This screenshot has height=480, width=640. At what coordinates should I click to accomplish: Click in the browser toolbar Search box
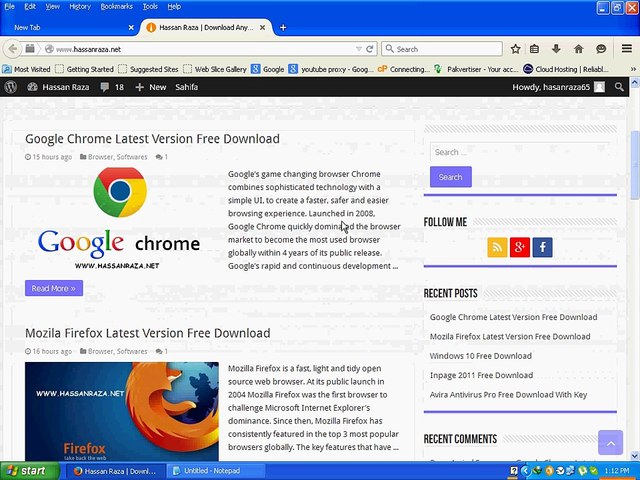[x=442, y=49]
